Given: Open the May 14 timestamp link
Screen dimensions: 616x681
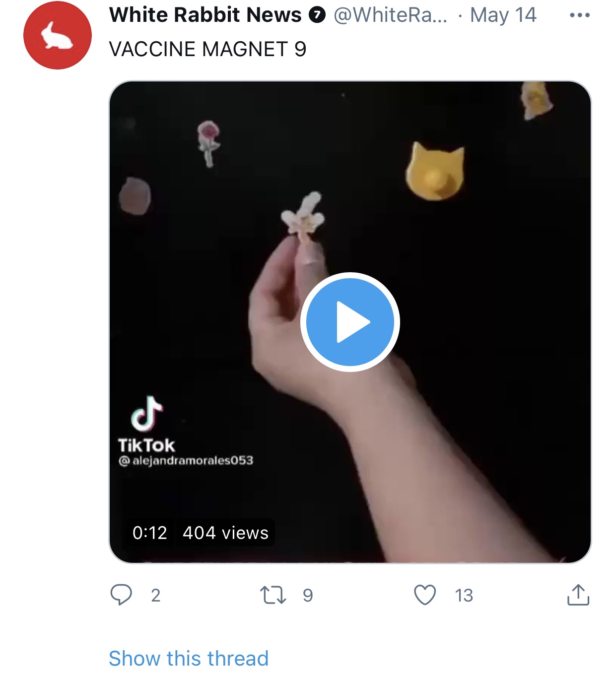Looking at the screenshot, I should point(503,15).
